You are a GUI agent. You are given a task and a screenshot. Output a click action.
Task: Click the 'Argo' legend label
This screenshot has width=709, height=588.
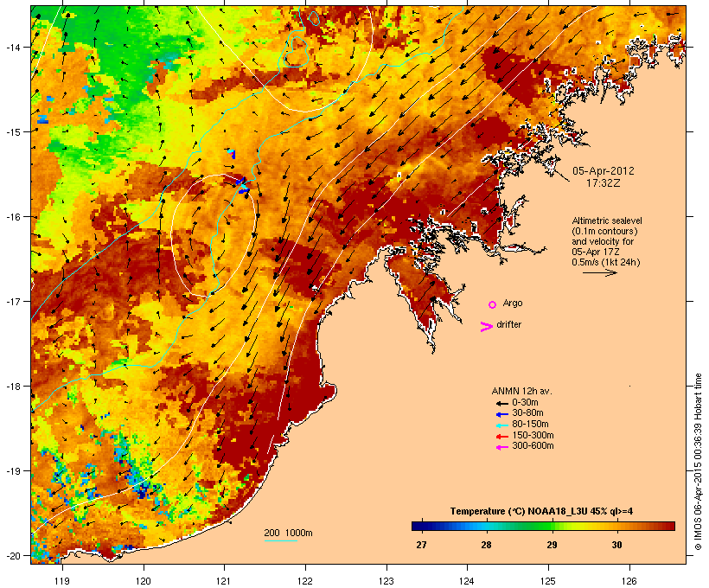pos(513,303)
